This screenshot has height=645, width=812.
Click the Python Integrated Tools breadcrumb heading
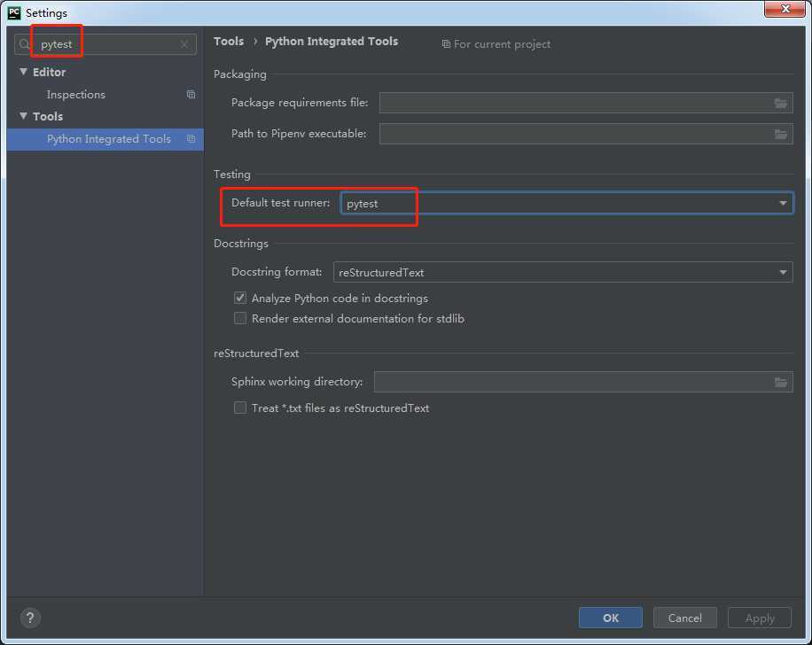click(x=332, y=42)
